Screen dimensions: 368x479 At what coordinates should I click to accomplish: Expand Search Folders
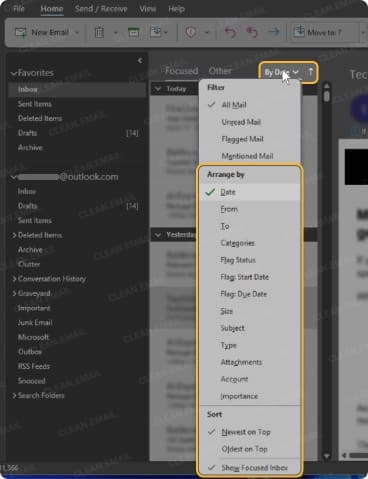pos(14,396)
